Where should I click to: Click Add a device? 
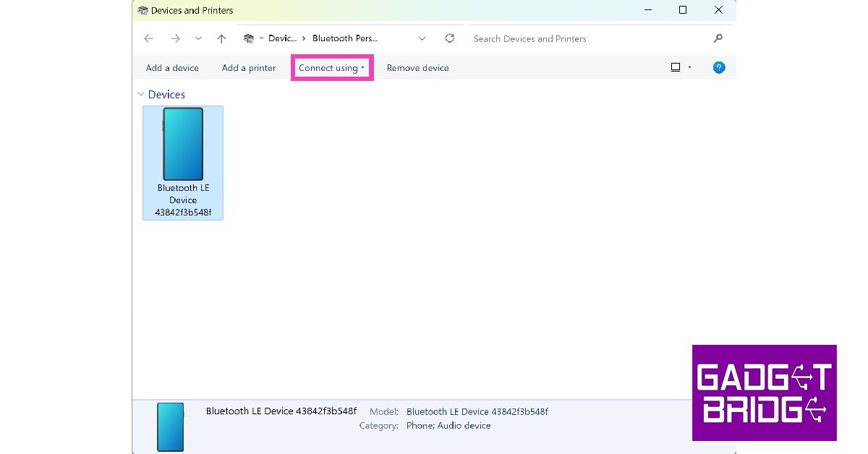[x=172, y=68]
